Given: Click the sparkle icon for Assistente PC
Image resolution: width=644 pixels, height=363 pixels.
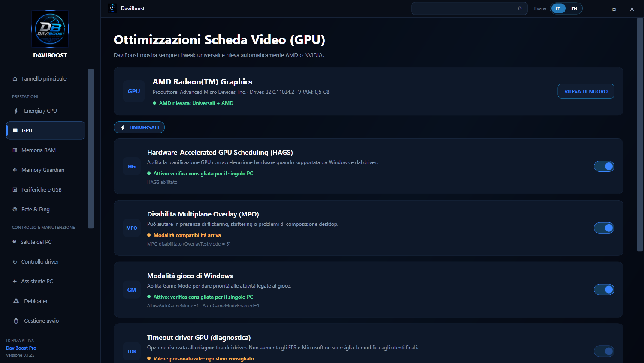Looking at the screenshot, I should coord(15,282).
